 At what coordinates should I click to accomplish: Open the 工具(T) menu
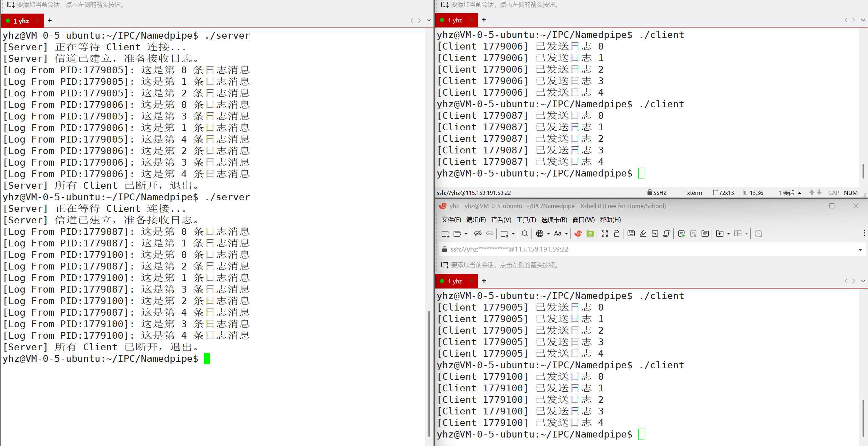pyautogui.click(x=526, y=220)
